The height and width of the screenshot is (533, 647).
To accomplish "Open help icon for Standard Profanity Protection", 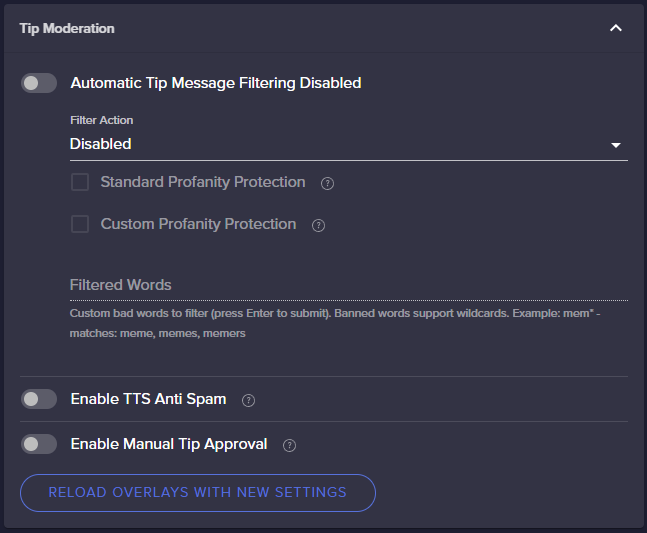I will click(327, 184).
